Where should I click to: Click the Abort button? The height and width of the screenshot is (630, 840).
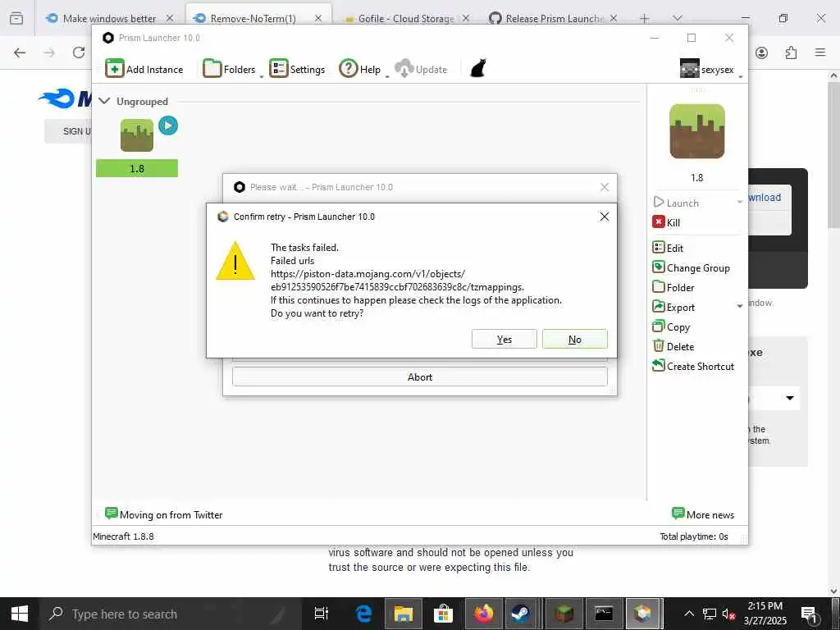click(x=420, y=377)
